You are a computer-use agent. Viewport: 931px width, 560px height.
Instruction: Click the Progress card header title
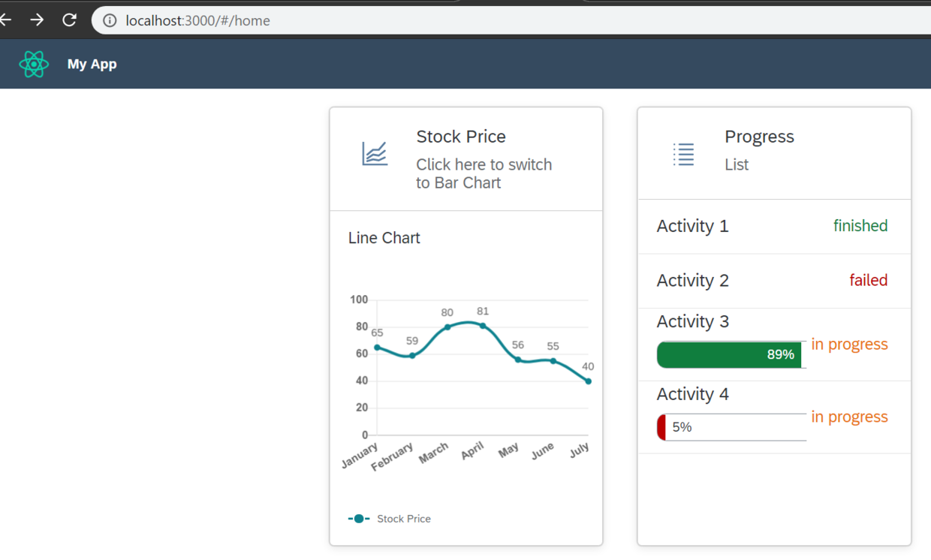[x=759, y=137]
